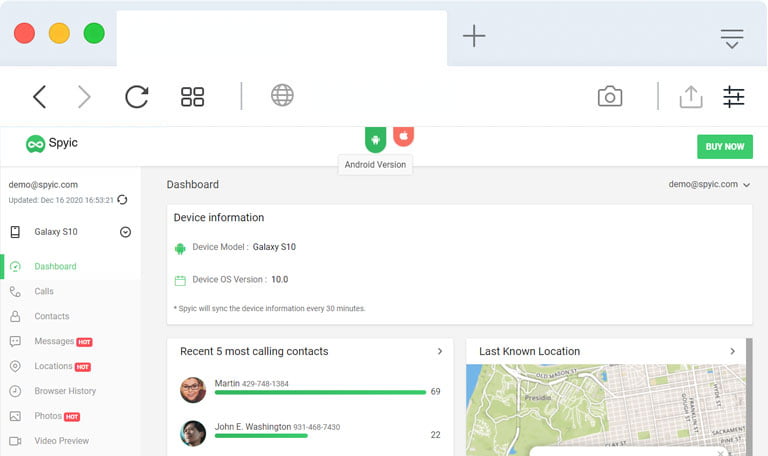Open a new tab with the plus icon
This screenshot has height=456, width=768.
pyautogui.click(x=474, y=36)
